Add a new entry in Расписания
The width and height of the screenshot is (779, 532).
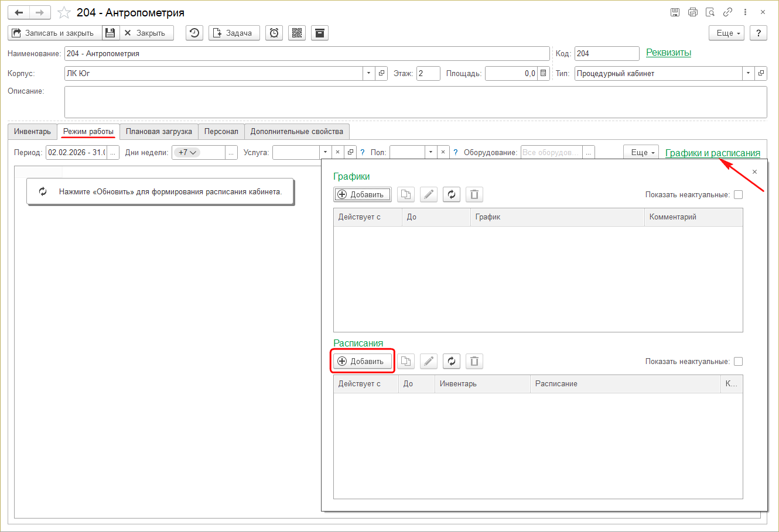point(362,361)
